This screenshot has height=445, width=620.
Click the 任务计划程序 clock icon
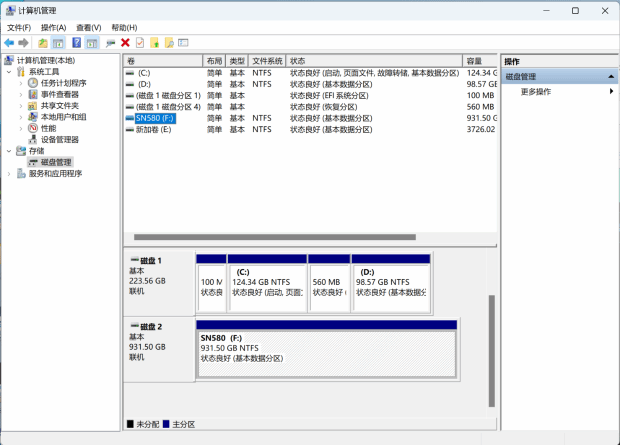coord(33,83)
